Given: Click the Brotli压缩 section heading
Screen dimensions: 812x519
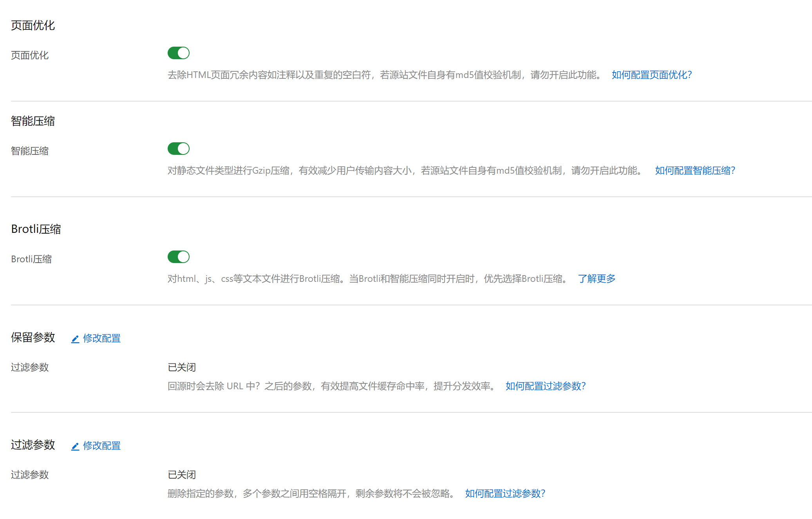Looking at the screenshot, I should click(36, 229).
